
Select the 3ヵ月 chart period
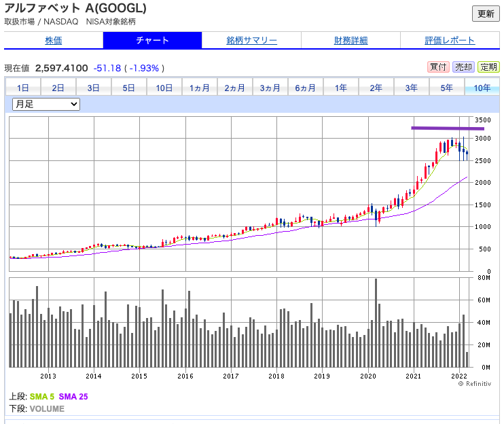click(x=270, y=88)
